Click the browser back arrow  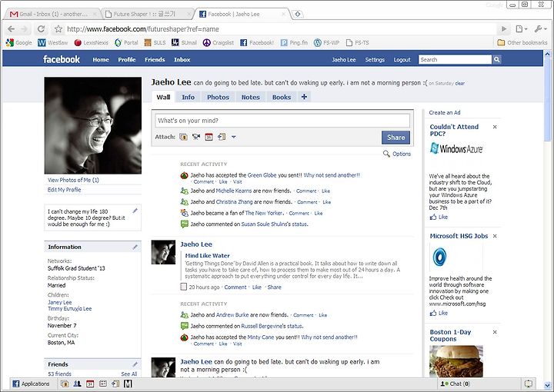[12, 29]
